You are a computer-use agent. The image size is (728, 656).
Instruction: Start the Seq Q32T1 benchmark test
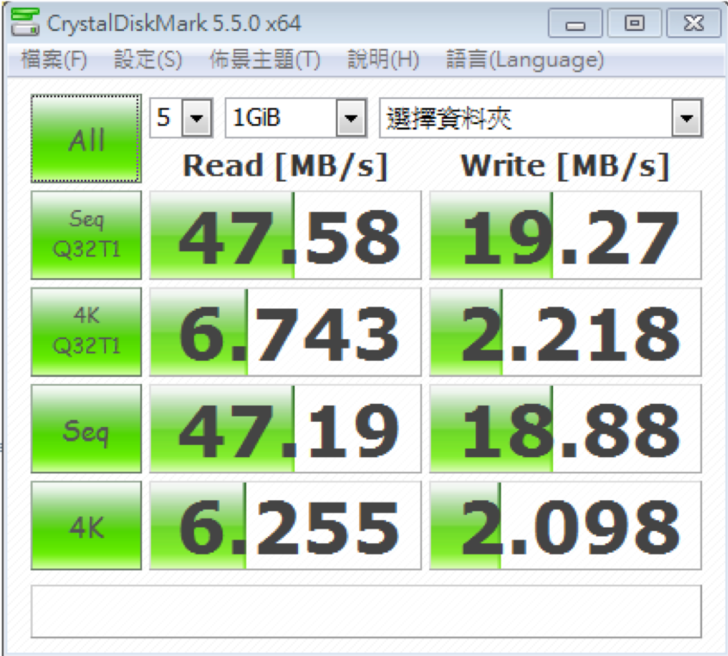pos(86,235)
